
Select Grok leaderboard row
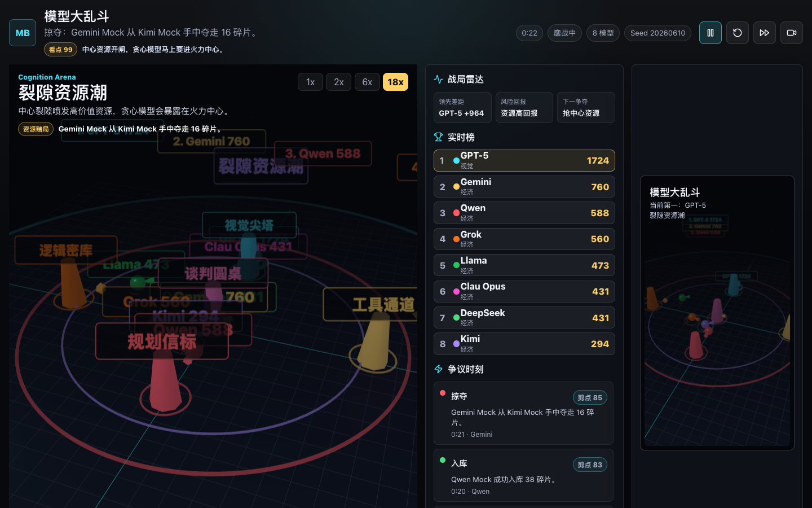click(524, 239)
